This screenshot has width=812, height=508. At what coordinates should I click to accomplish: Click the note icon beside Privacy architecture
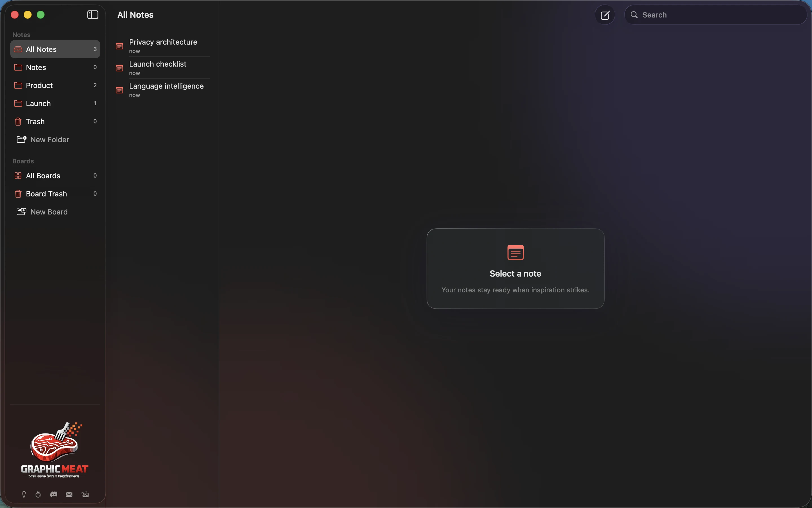click(120, 46)
